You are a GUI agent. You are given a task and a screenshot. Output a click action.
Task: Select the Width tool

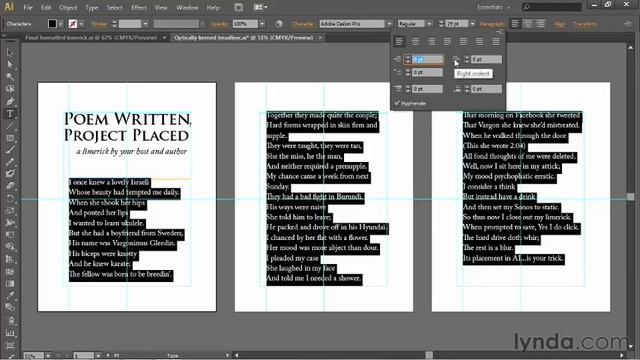point(10,222)
